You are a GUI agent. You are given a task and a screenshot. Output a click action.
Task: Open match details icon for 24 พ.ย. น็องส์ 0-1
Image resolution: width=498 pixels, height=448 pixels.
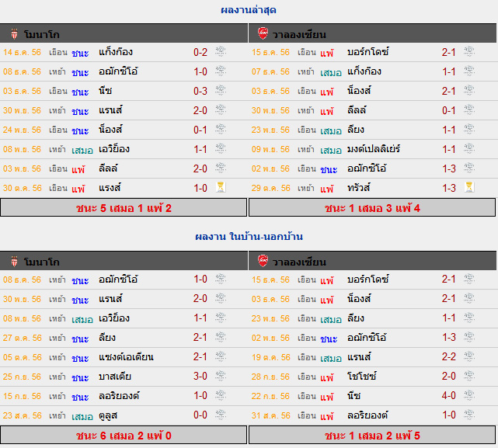click(x=221, y=129)
